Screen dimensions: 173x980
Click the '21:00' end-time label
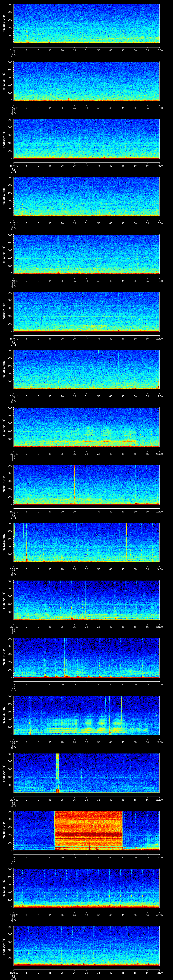159,396
